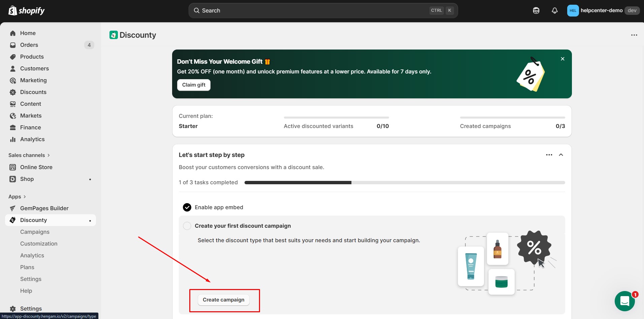
Task: Click the Markets globe icon
Action: [13, 116]
